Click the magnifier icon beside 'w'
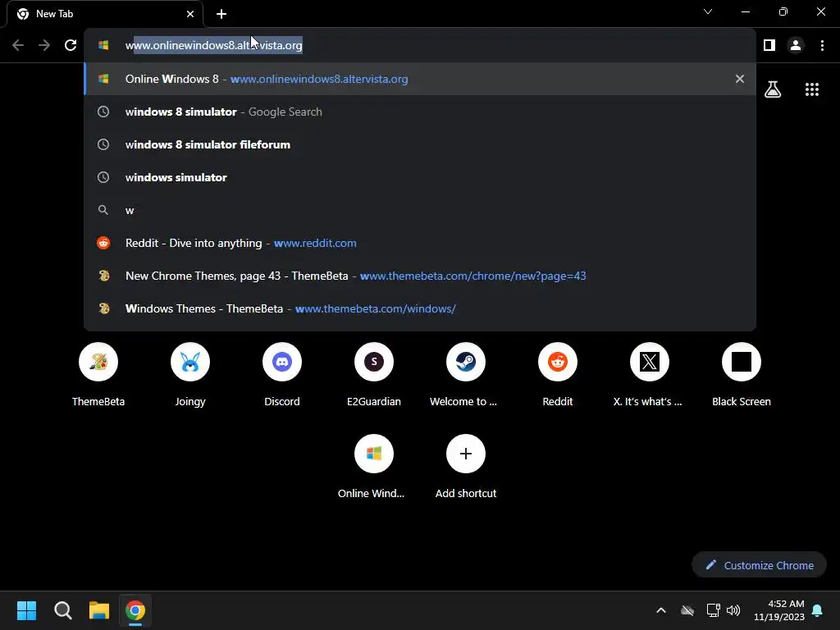This screenshot has width=840, height=630. pos(103,210)
